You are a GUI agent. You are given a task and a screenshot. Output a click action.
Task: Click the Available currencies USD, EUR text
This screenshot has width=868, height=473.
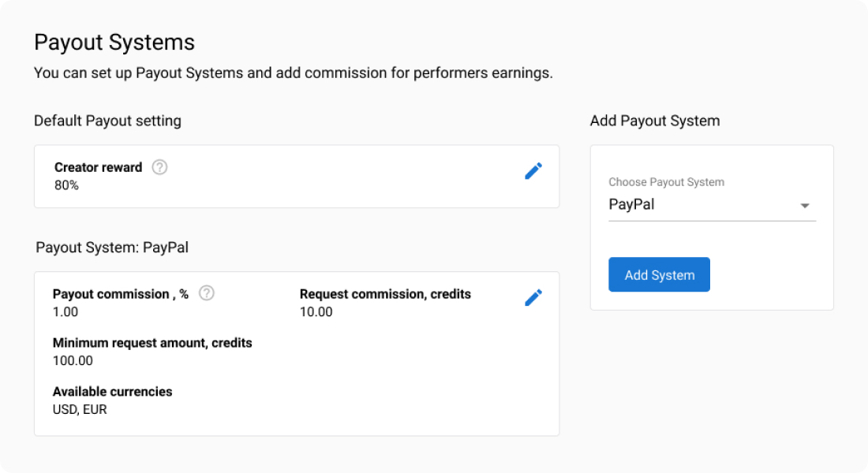[x=80, y=409]
